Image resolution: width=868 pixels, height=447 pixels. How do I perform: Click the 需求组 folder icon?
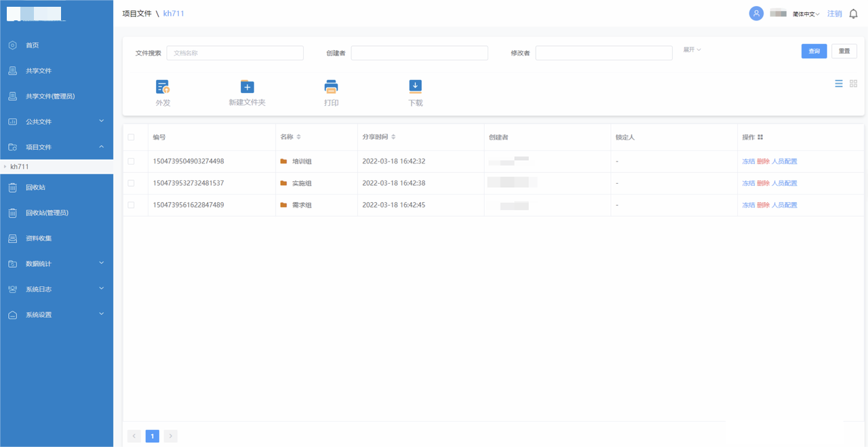tap(283, 205)
